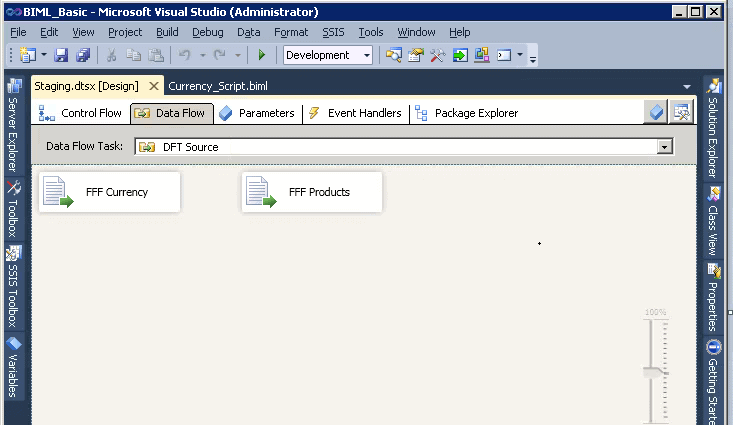Open the Window menu
Viewport: 733px width, 425px height.
pyautogui.click(x=416, y=32)
